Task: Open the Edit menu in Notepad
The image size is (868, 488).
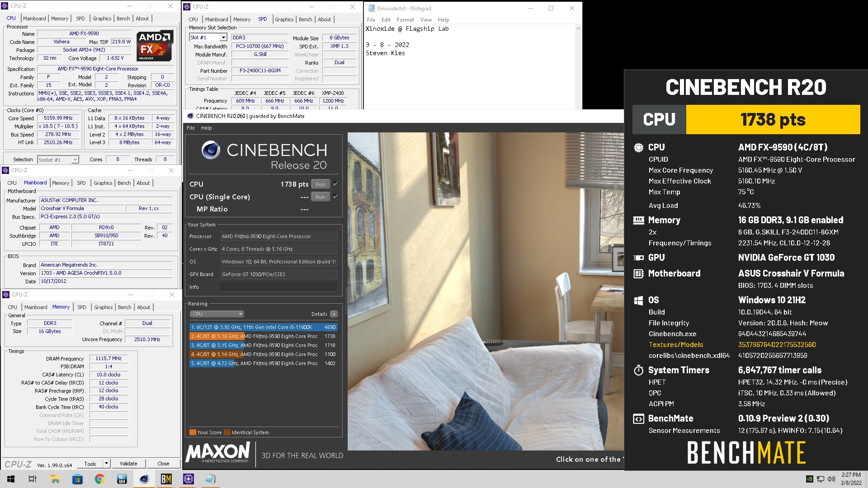Action: pos(386,20)
